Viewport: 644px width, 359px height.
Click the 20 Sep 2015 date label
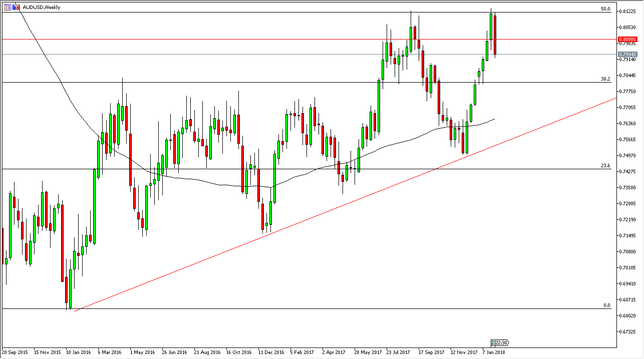point(15,352)
